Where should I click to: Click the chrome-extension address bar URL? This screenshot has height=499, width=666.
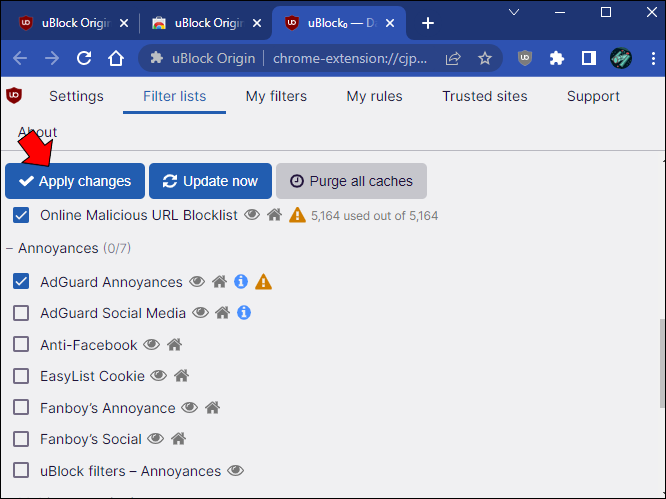[x=350, y=58]
